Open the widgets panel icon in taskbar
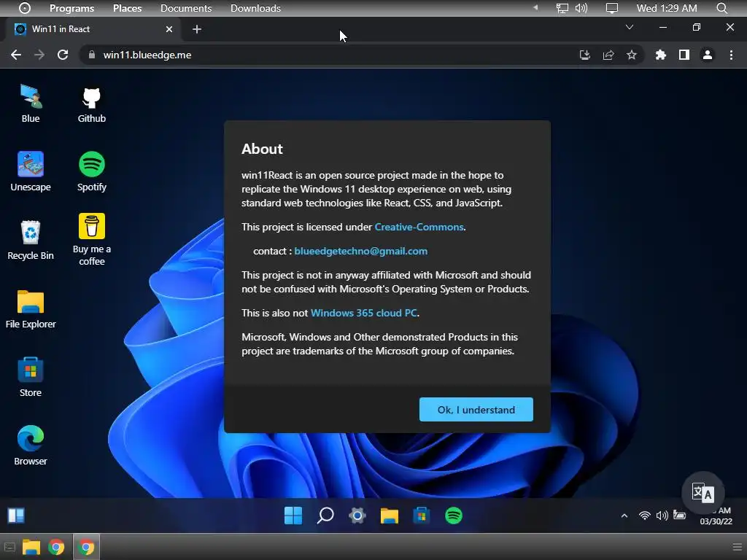Viewport: 747px width, 560px height. click(16, 516)
